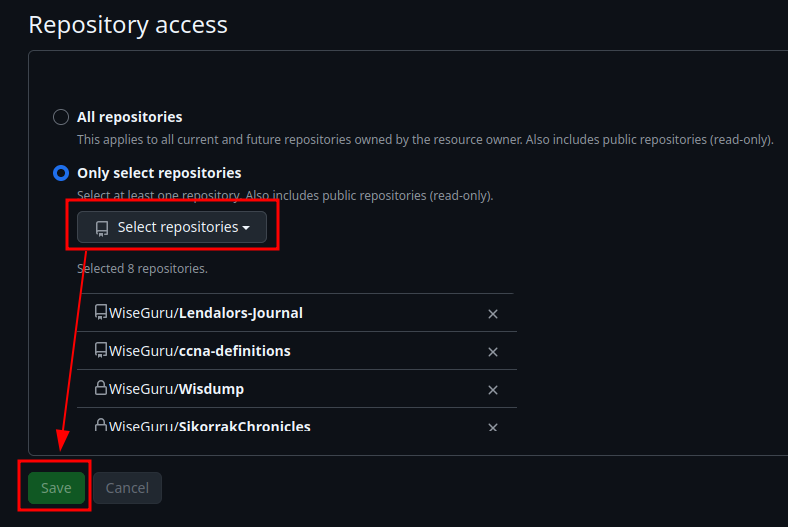
Task: Click the All repositories label text
Action: click(x=130, y=117)
